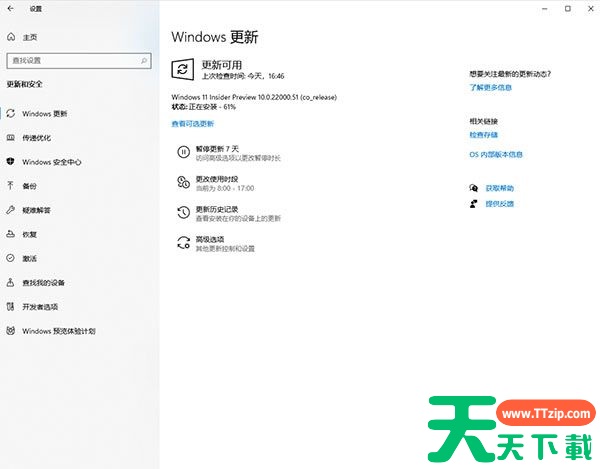The width and height of the screenshot is (600, 469).
Task: Click the 开发者选项 icon in sidebar
Action: coord(11,306)
